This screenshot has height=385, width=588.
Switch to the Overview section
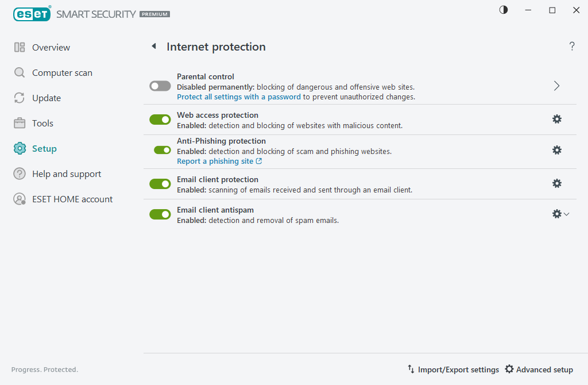pyautogui.click(x=52, y=47)
